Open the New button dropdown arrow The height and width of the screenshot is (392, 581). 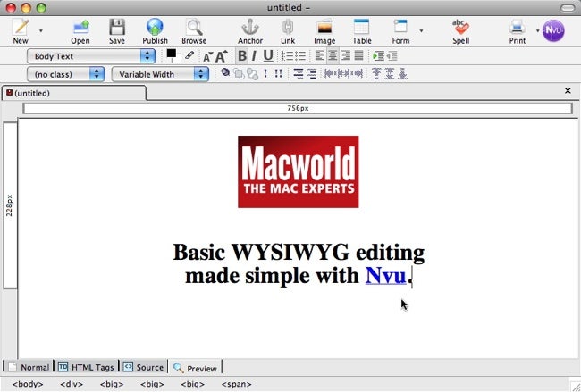(x=41, y=30)
